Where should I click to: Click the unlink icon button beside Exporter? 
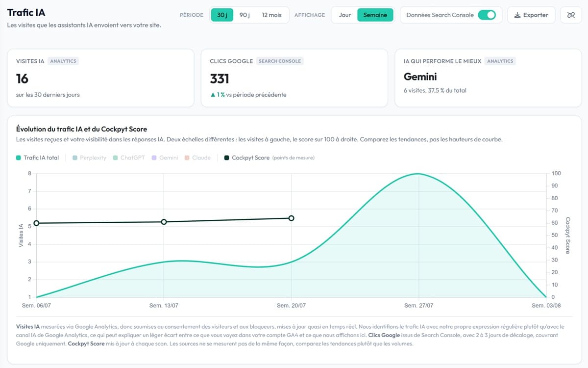(570, 15)
